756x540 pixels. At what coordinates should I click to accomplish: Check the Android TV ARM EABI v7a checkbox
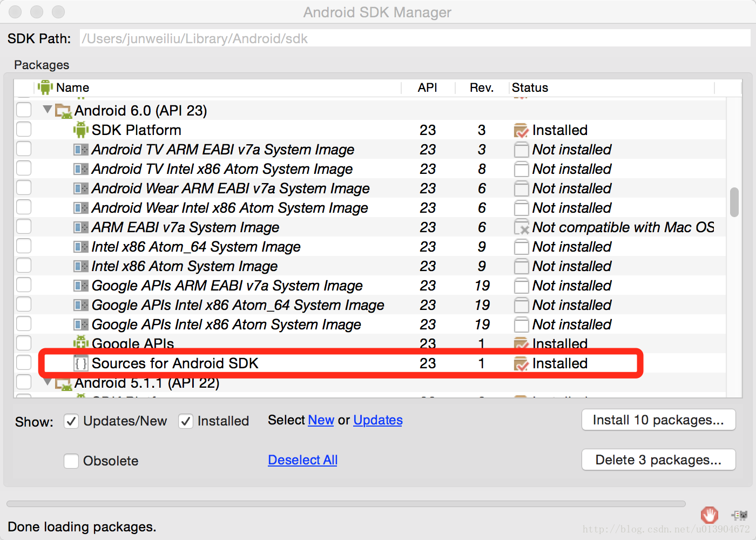[24, 148]
